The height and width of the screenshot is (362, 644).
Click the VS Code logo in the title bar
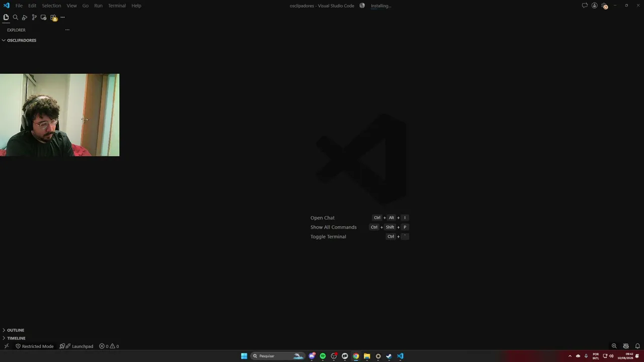click(x=7, y=6)
